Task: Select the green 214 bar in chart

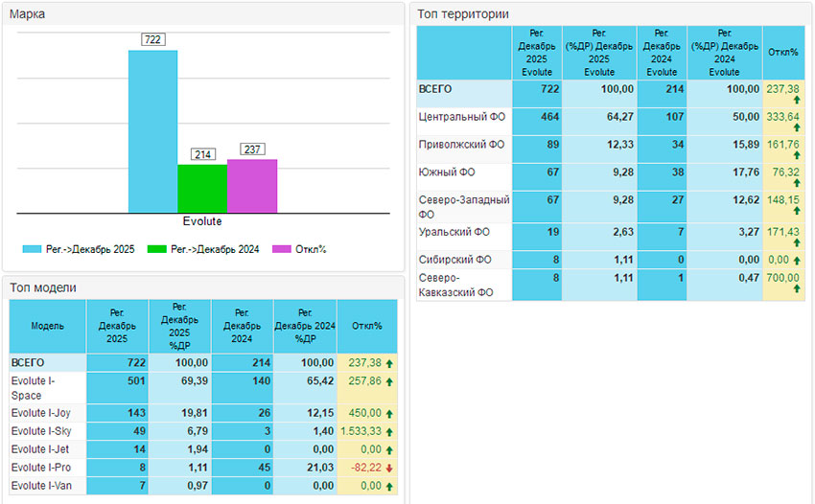Action: pyautogui.click(x=202, y=188)
